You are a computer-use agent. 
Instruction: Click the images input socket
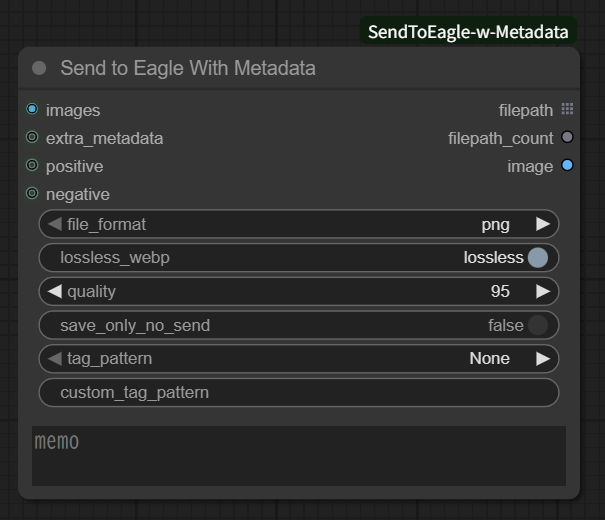[32, 109]
